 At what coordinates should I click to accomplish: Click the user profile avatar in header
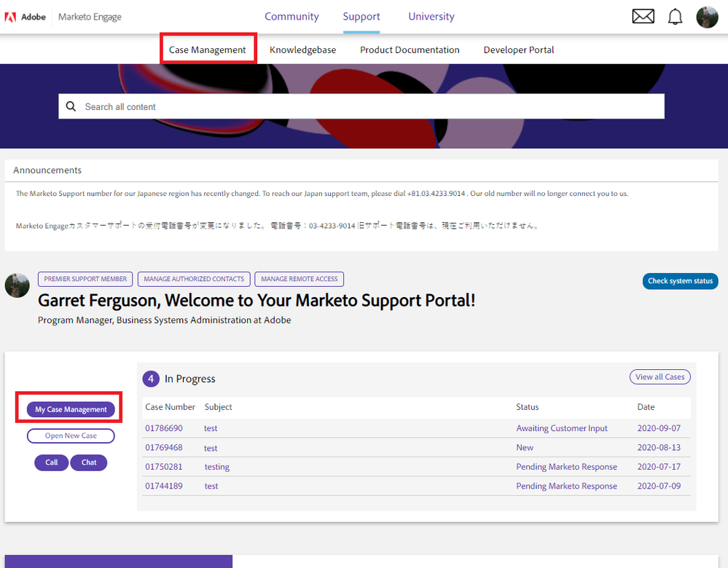click(x=707, y=17)
